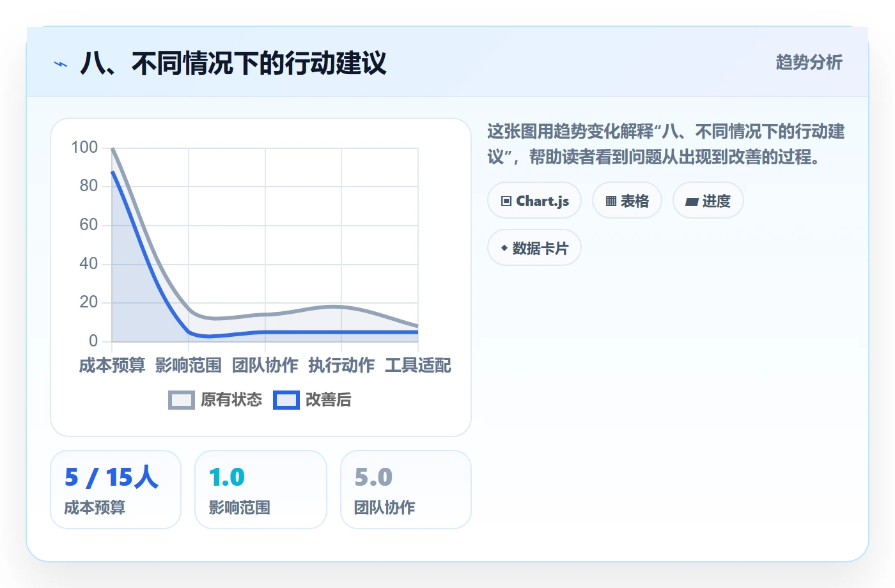Click the 原有状态 legend label
Screen dimensions: 895x588
pyautogui.click(x=231, y=400)
